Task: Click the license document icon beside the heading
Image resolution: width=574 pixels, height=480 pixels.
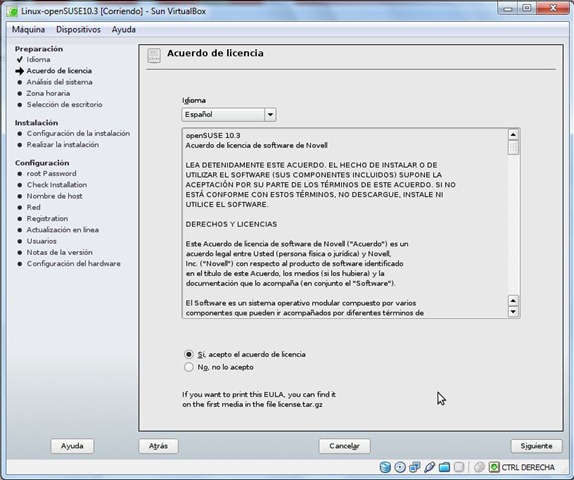Action: click(x=154, y=56)
